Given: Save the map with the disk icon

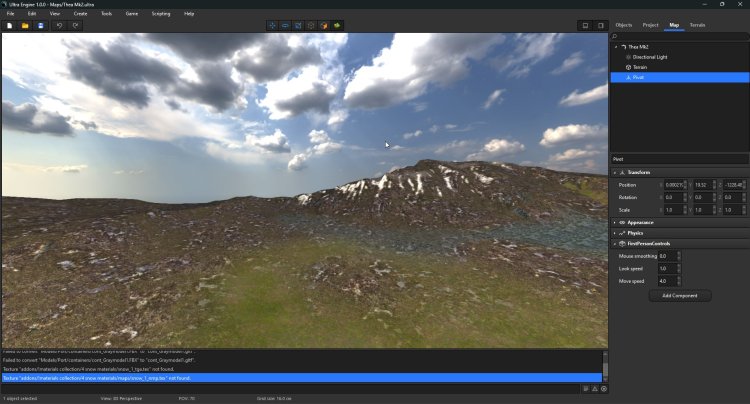Looking at the screenshot, I should (x=40, y=25).
